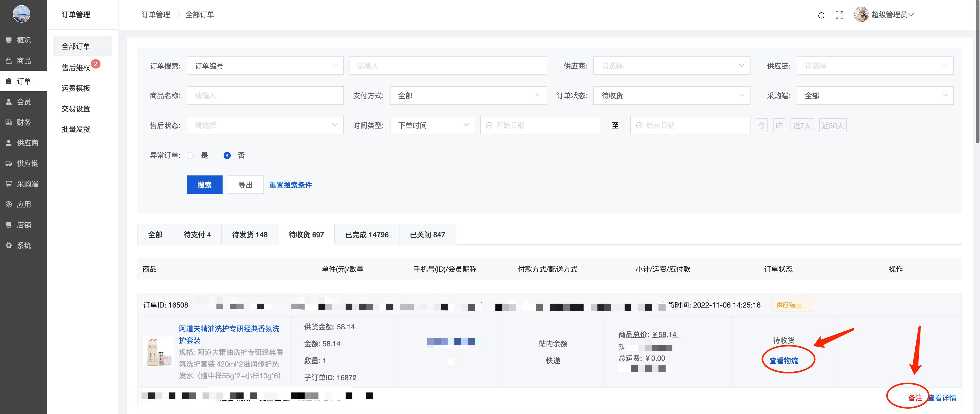The image size is (980, 414).
Task: Switch to the 待发货 148 tab
Action: click(249, 235)
